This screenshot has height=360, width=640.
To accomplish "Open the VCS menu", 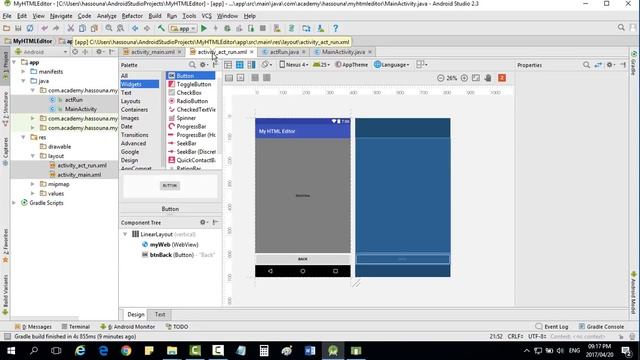I will [x=207, y=16].
